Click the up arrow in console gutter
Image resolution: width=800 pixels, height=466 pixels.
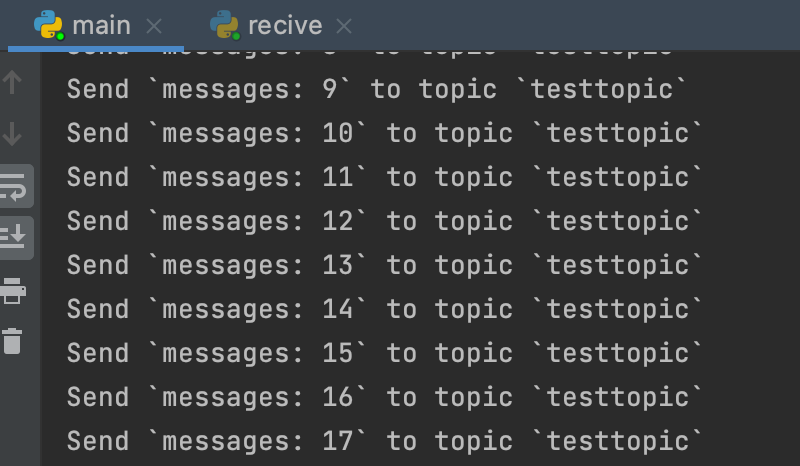tap(13, 82)
